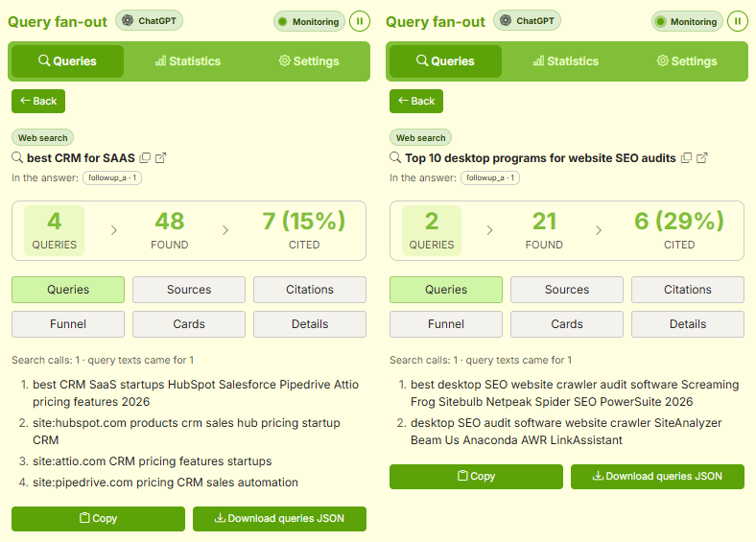Click query 'site:attio.com CRM pricing features startups'
Viewport: 756px width, 542px height.
pyautogui.click(x=152, y=461)
